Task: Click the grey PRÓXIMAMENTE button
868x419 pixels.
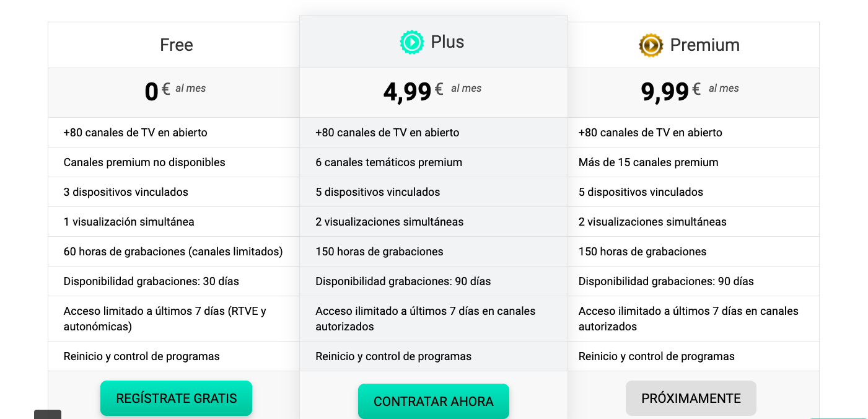Action: click(x=691, y=398)
